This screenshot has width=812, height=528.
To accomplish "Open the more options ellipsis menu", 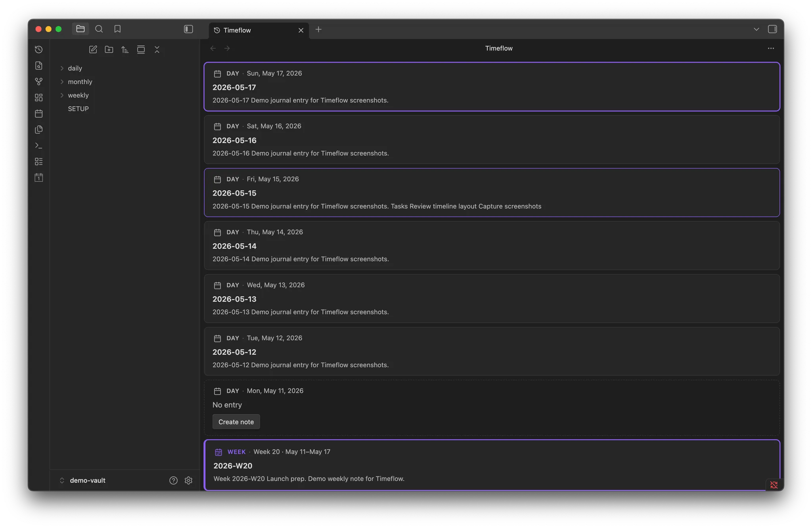I will pos(771,48).
